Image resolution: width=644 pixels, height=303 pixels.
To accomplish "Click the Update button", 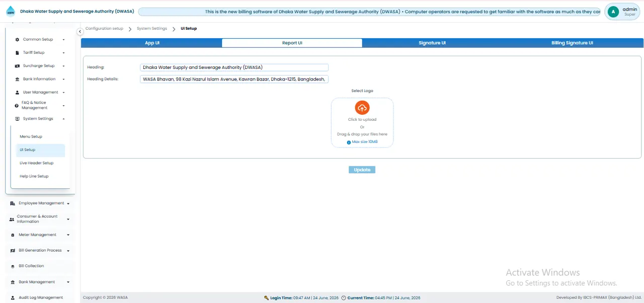I will (x=362, y=170).
